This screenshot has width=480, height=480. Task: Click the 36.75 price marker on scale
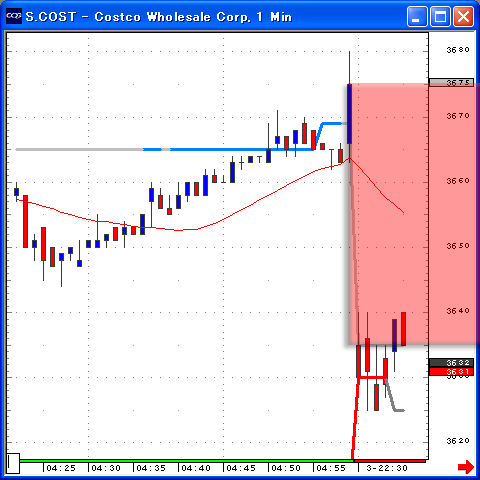(x=451, y=82)
